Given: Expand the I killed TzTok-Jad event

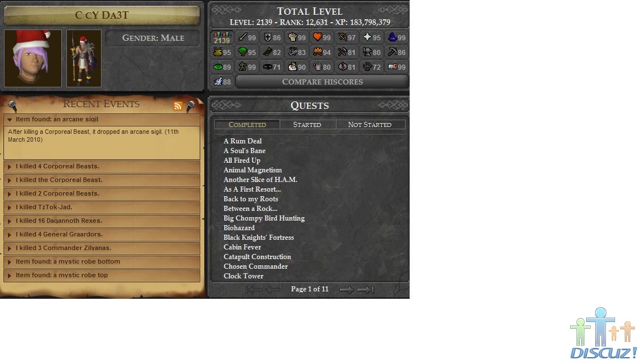Looking at the screenshot, I should [102, 208].
